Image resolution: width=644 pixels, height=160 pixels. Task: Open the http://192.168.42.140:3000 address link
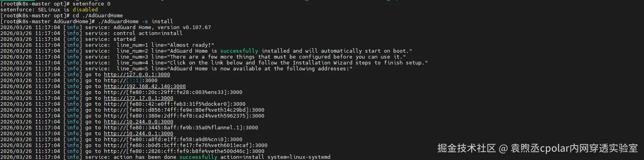[x=145, y=86]
